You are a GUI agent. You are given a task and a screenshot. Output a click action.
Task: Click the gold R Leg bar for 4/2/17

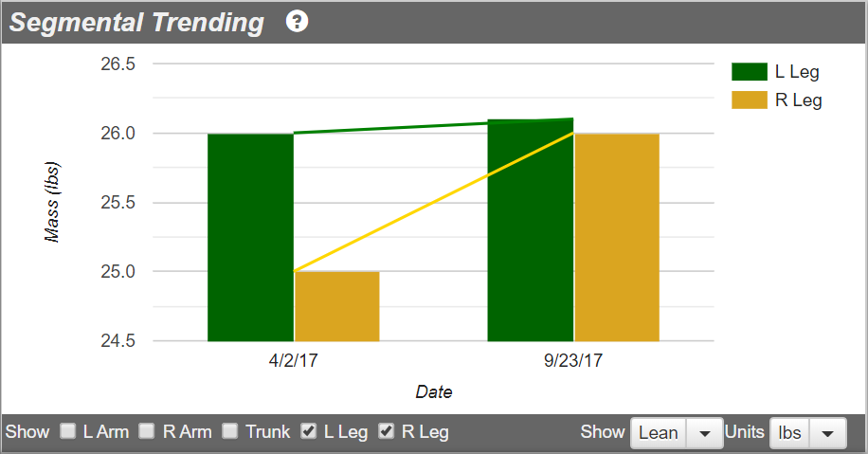pyautogui.click(x=337, y=306)
